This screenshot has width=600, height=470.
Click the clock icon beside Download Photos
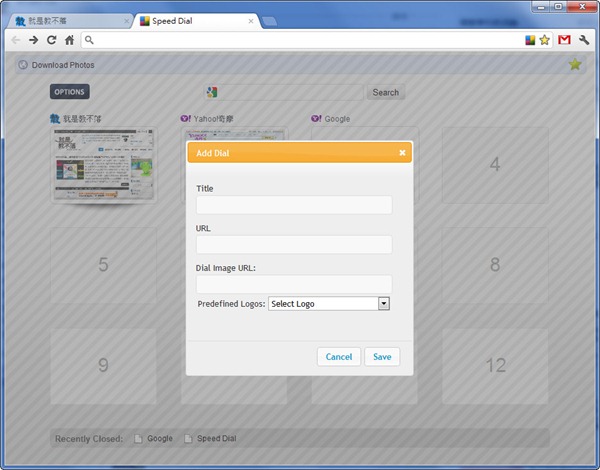click(23, 65)
